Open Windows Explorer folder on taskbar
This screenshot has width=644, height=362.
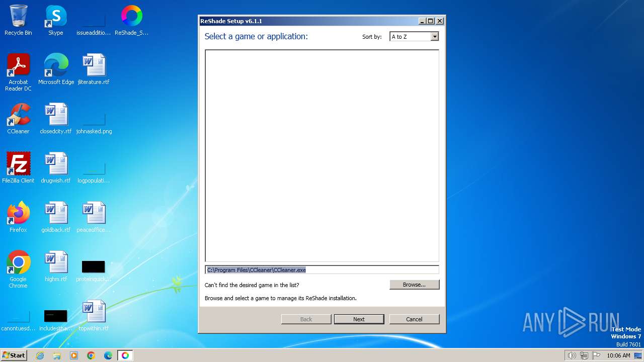pyautogui.click(x=57, y=355)
